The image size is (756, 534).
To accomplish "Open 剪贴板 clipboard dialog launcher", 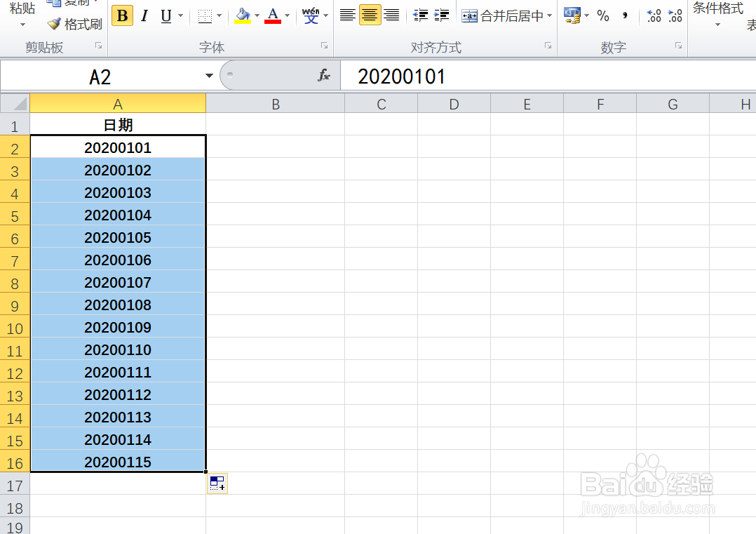I will click(x=98, y=46).
